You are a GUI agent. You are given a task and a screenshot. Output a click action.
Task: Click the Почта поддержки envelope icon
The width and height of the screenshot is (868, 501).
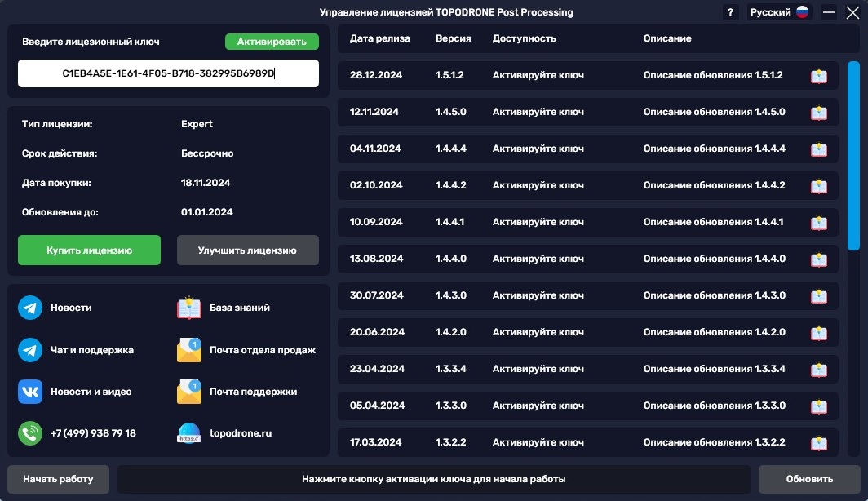(x=189, y=392)
